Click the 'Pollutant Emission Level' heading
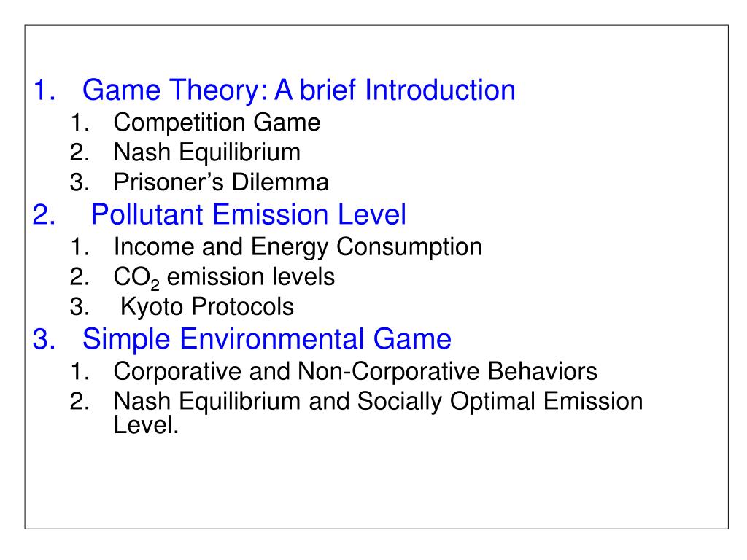747x560 pixels. coord(248,214)
